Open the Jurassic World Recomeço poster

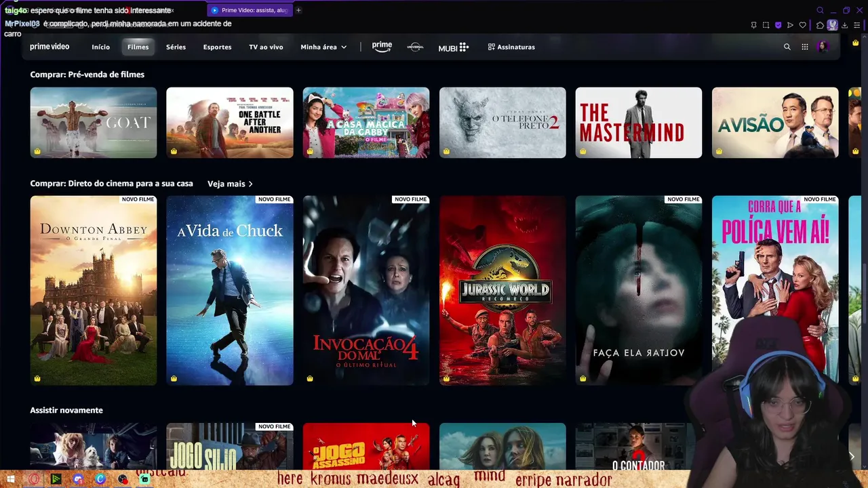502,290
